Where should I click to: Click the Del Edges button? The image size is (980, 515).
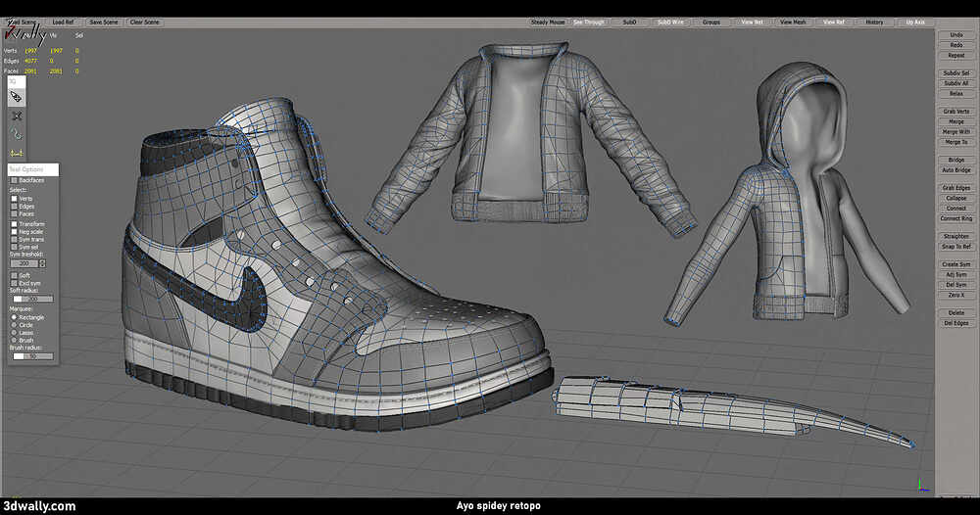(956, 323)
